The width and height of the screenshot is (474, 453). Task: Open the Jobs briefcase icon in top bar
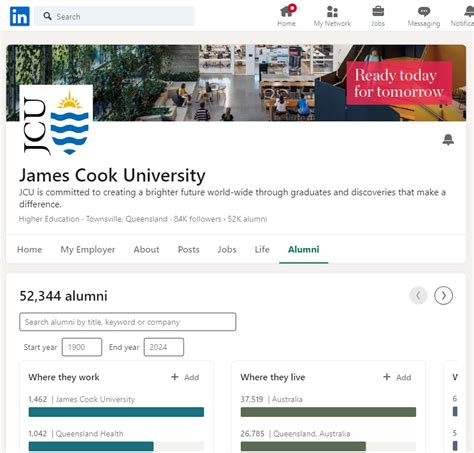[378, 16]
